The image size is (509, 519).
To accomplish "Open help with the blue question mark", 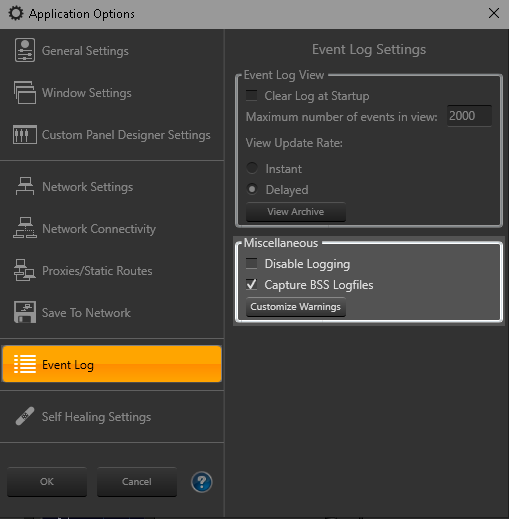I will [x=201, y=482].
